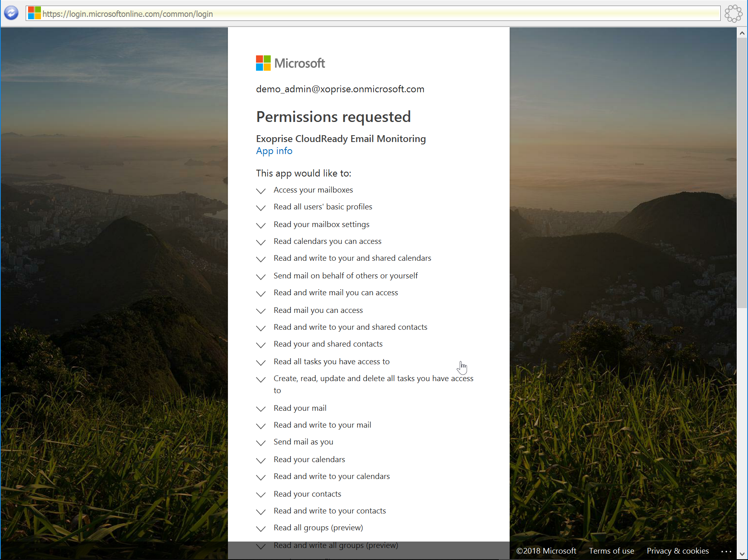The height and width of the screenshot is (560, 748).
Task: Expand "Read and write mail you can access"
Action: pos(261,293)
